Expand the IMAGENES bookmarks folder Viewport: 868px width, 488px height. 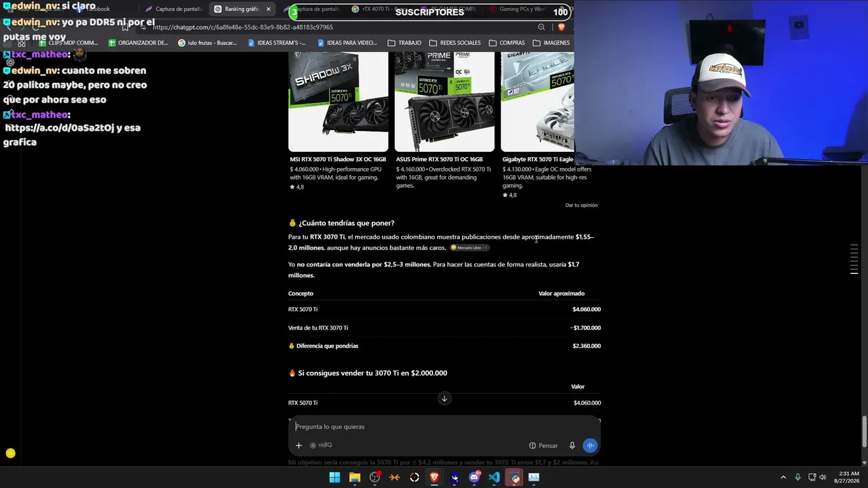click(551, 43)
